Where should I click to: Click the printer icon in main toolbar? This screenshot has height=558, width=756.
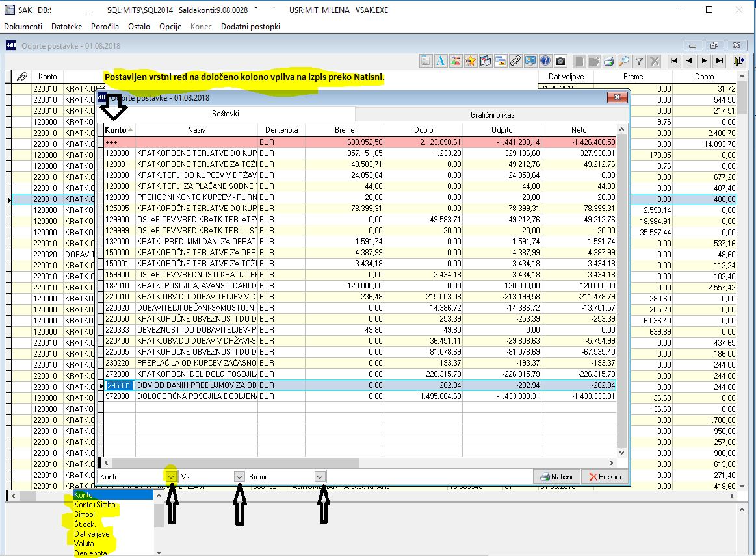click(x=609, y=60)
